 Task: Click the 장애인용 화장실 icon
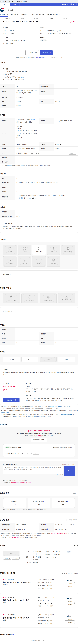[48, 298]
